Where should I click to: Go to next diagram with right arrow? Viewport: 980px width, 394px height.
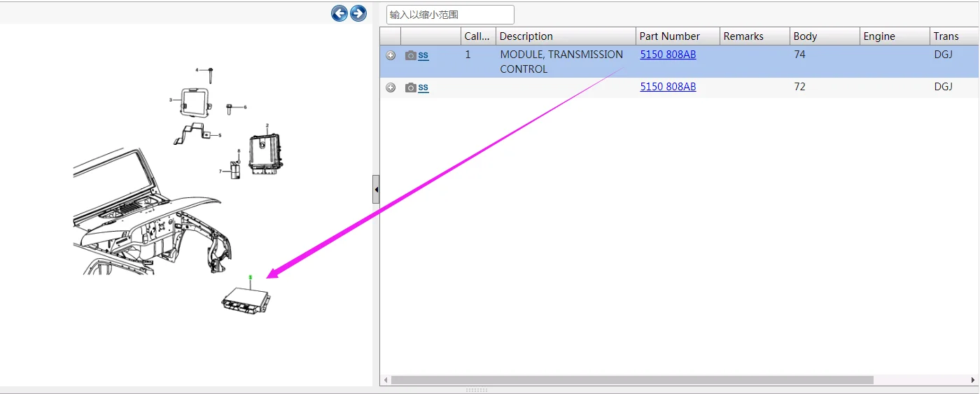click(x=358, y=13)
